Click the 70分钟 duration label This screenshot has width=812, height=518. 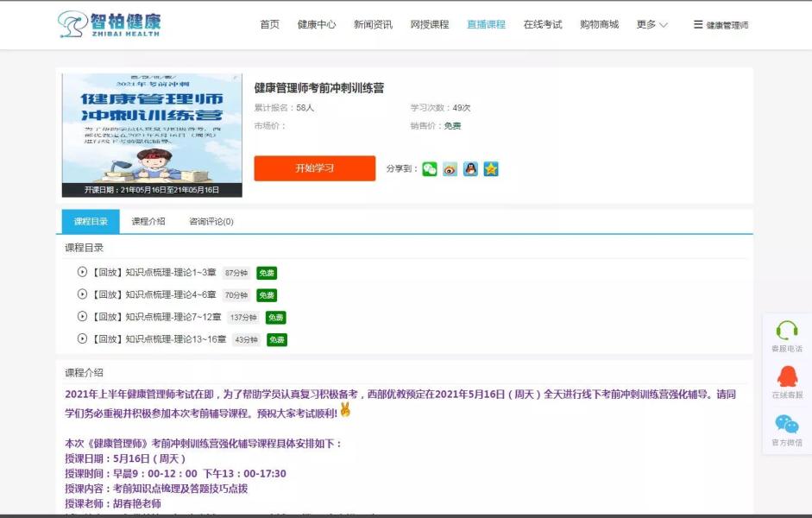pyautogui.click(x=236, y=295)
